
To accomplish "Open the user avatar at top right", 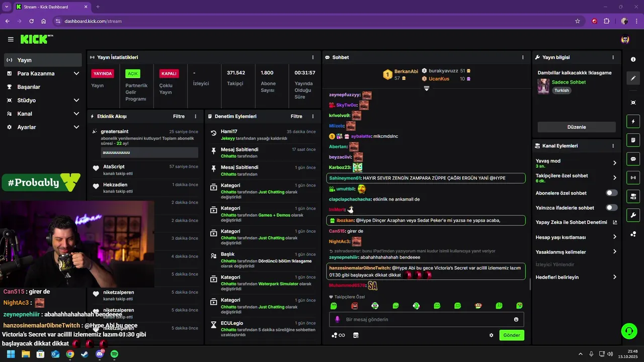I will (625, 39).
